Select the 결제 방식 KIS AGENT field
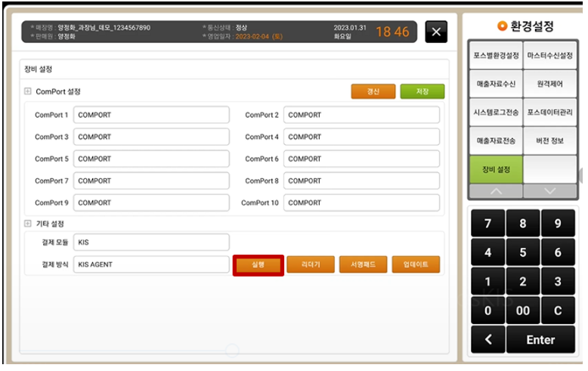The width and height of the screenshot is (588, 371). tap(151, 265)
